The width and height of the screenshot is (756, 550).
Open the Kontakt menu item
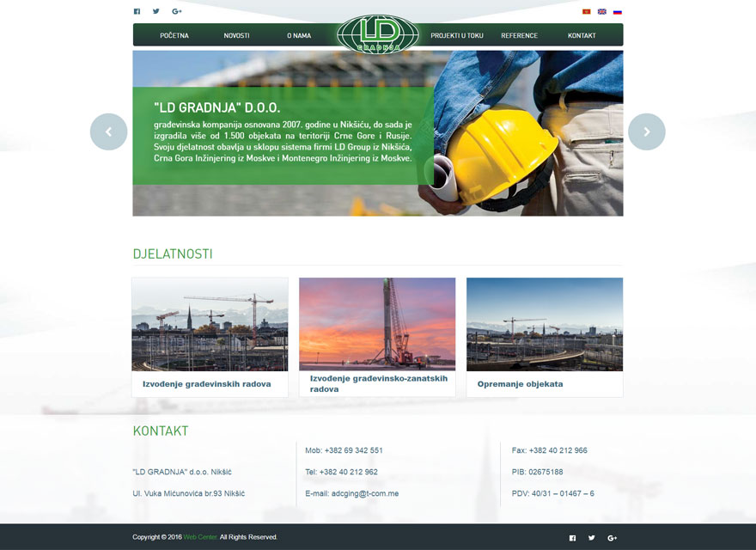(582, 36)
